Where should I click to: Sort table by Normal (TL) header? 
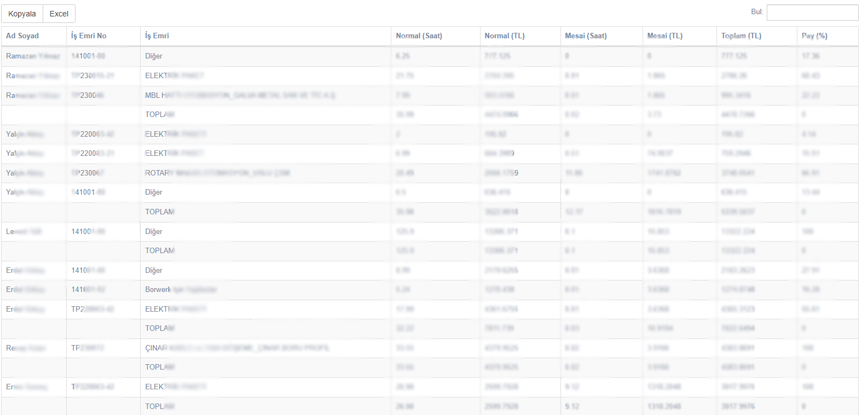[x=504, y=36]
